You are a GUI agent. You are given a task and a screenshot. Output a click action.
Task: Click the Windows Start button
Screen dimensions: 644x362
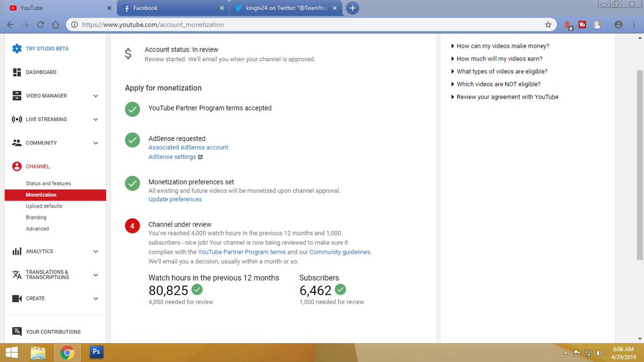tap(12, 352)
